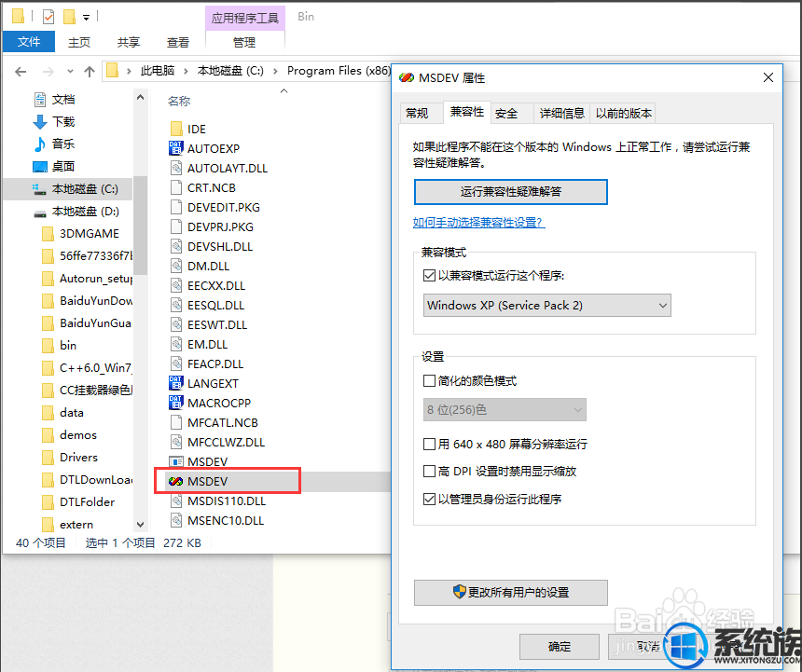
Task: Switch to 以前的版本 (Previous Versions) tab
Action: point(623,114)
